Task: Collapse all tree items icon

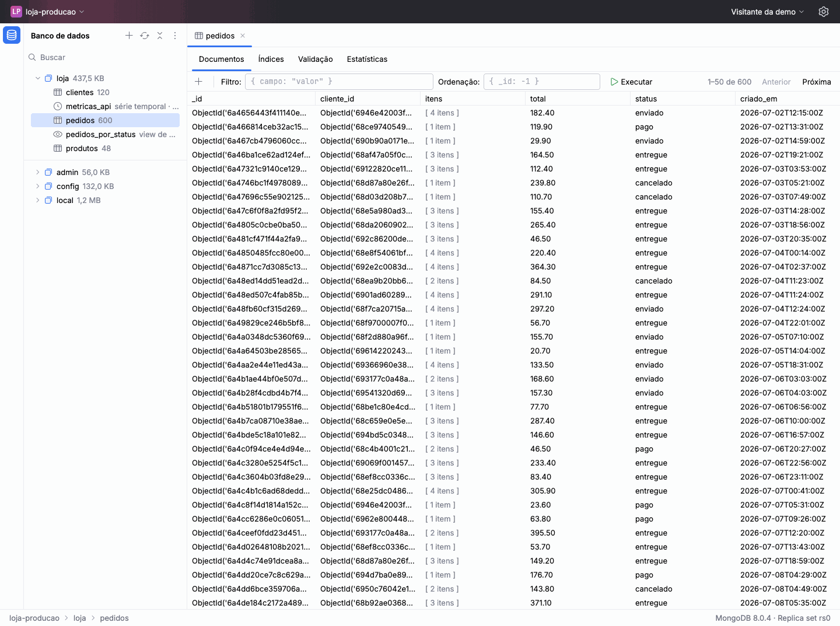Action: 160,36
